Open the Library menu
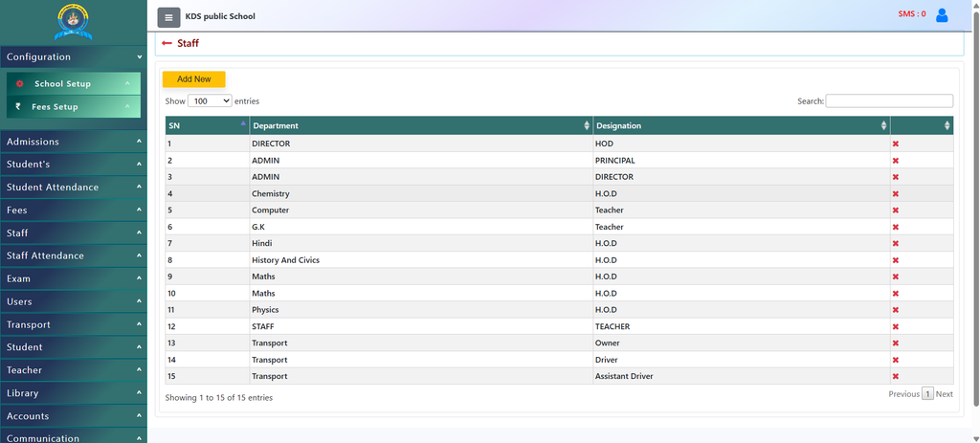Image resolution: width=980 pixels, height=443 pixels. point(73,393)
